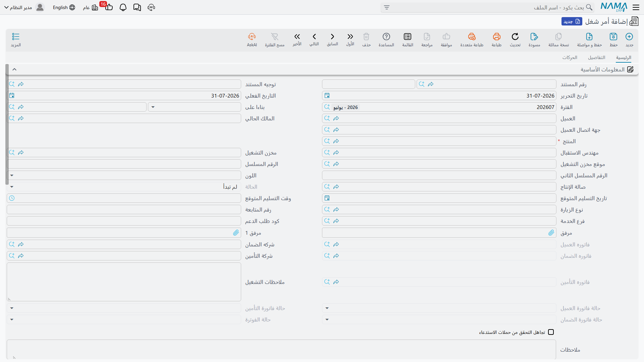Open the اللون (Color) dropdown
This screenshot has width=644, height=362.
[12, 175]
